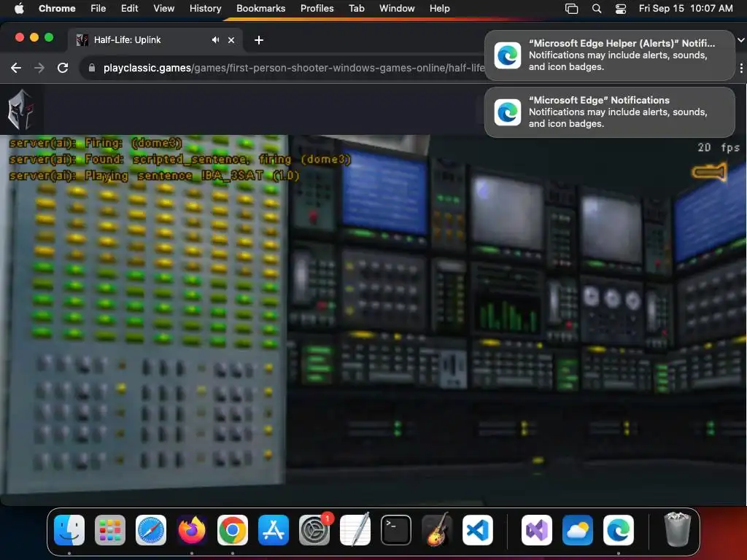The image size is (747, 560).
Task: Go forward to the next page
Action: click(39, 68)
